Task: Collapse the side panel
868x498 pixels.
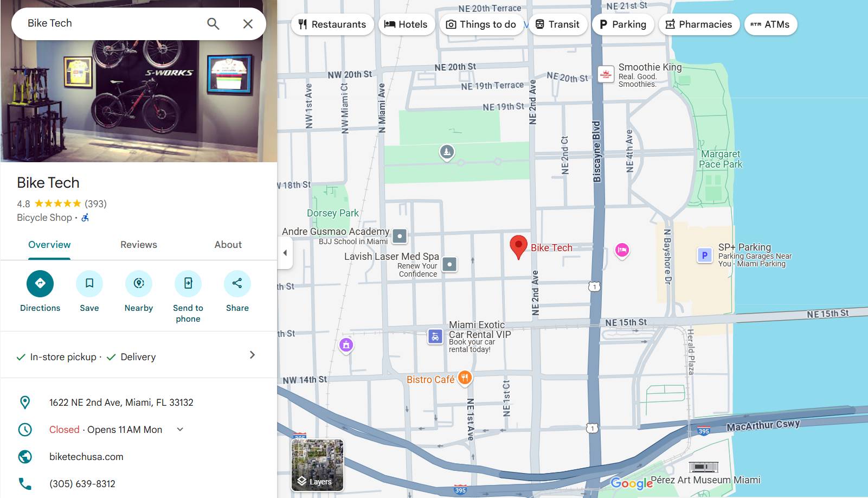Action: (285, 252)
